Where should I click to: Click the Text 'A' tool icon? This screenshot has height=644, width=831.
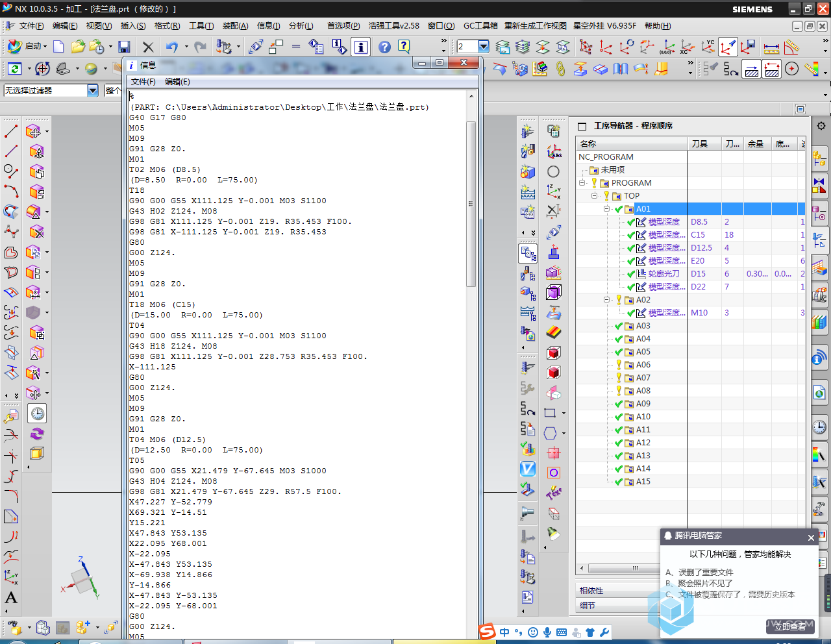[x=11, y=597]
